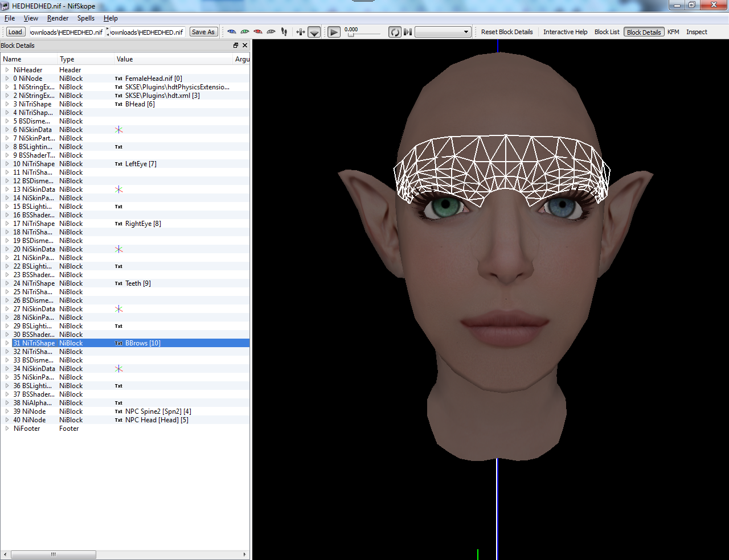Click the Txt icon beside FemaleHead.nif
Viewport: 729px width, 560px height.
[x=118, y=79]
